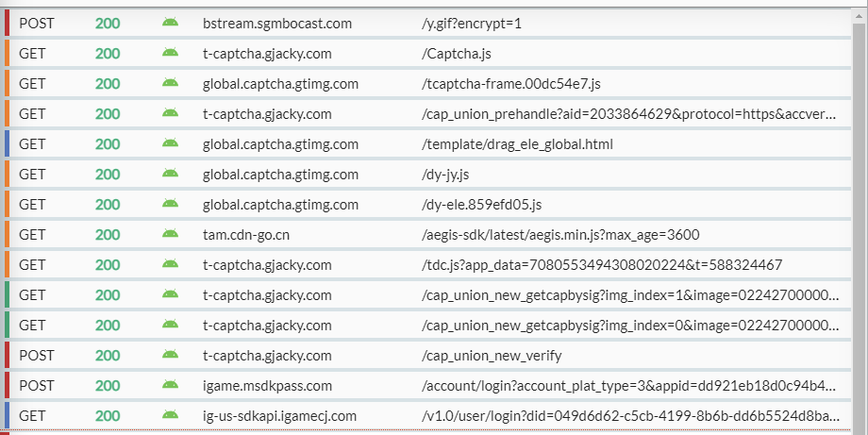Click the red marker on the /cap_union_new_verify row

point(7,356)
